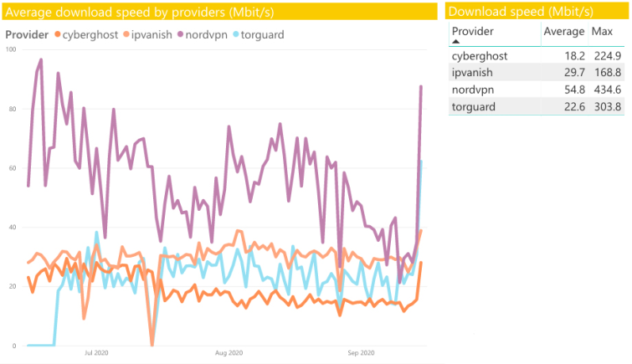Select the nordvpn legend label
The width and height of the screenshot is (632, 364).
[207, 35]
